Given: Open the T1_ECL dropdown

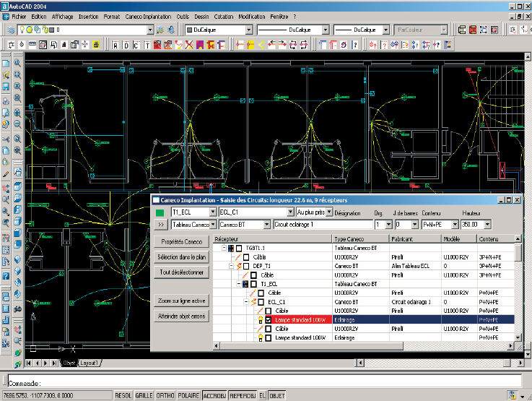Looking at the screenshot, I should [x=213, y=212].
